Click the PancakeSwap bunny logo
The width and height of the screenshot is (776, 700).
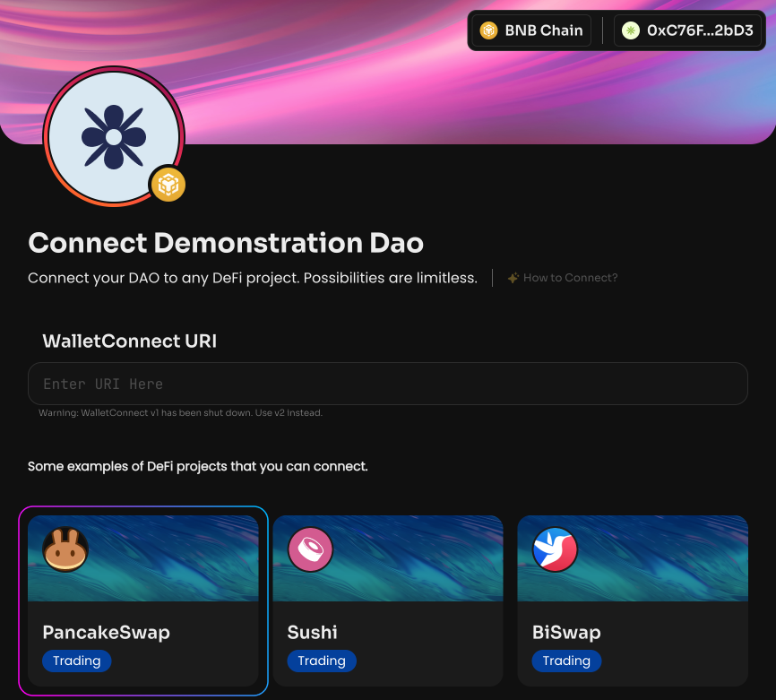tap(65, 549)
